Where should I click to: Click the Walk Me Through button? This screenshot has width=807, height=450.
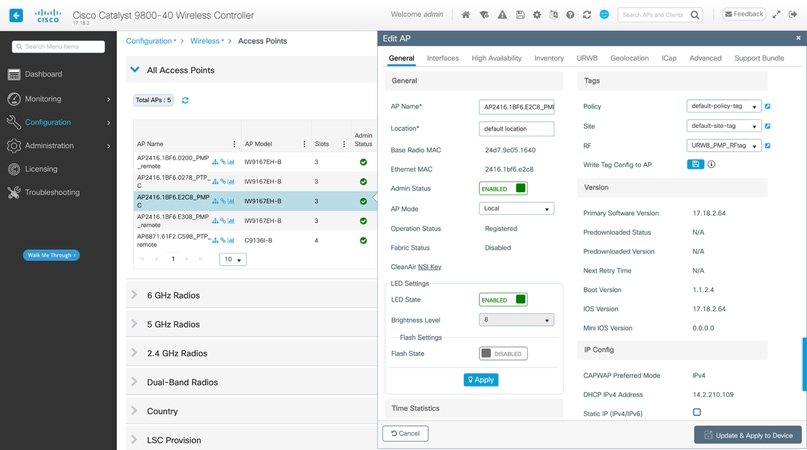51,255
